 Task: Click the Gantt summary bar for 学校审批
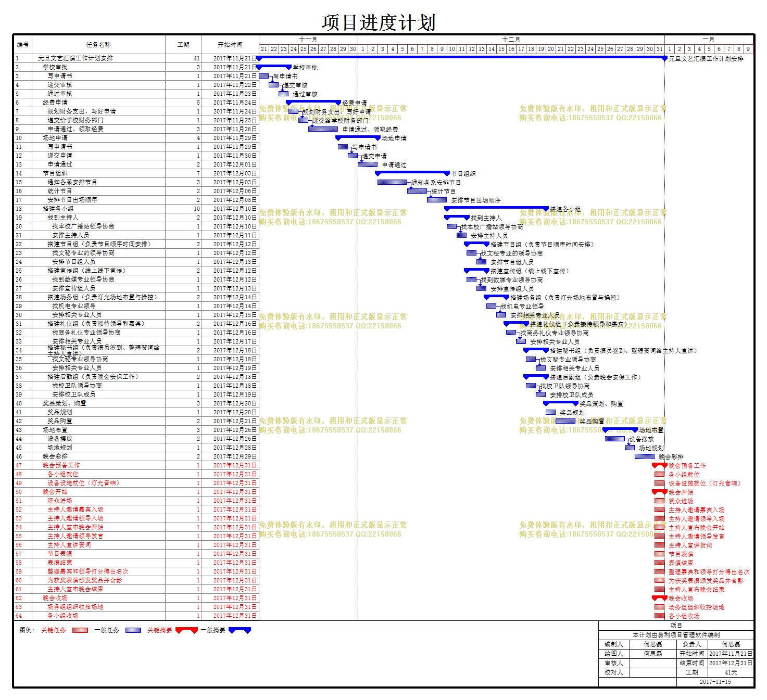coord(274,67)
